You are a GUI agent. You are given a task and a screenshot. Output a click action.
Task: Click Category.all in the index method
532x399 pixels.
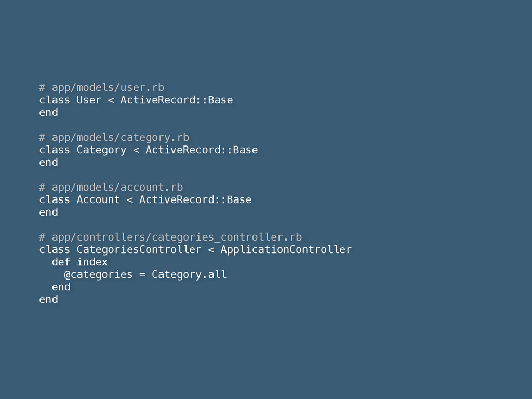click(189, 274)
